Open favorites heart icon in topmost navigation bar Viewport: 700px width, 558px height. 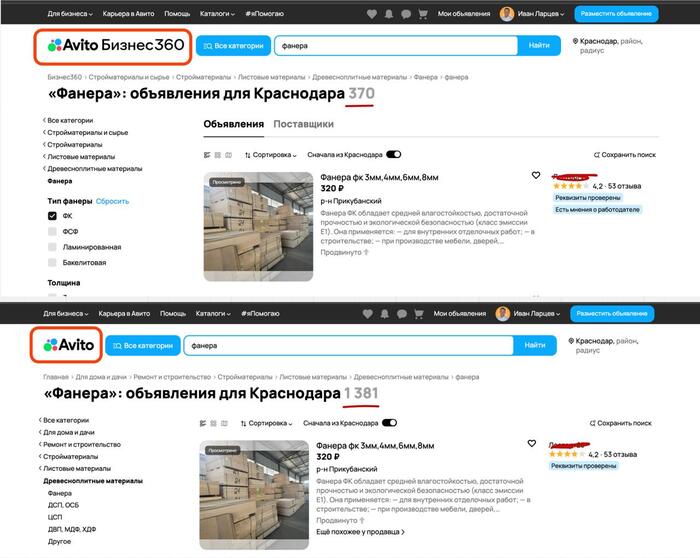point(373,14)
